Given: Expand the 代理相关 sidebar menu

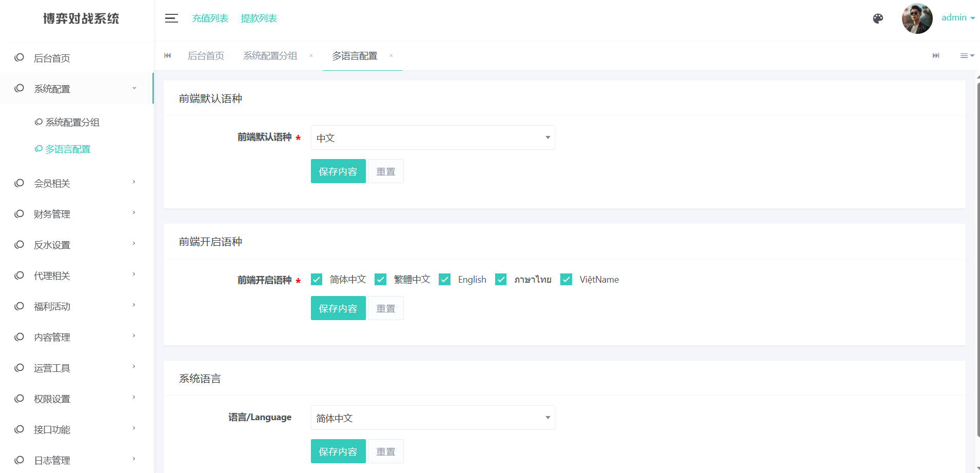Looking at the screenshot, I should [x=77, y=275].
